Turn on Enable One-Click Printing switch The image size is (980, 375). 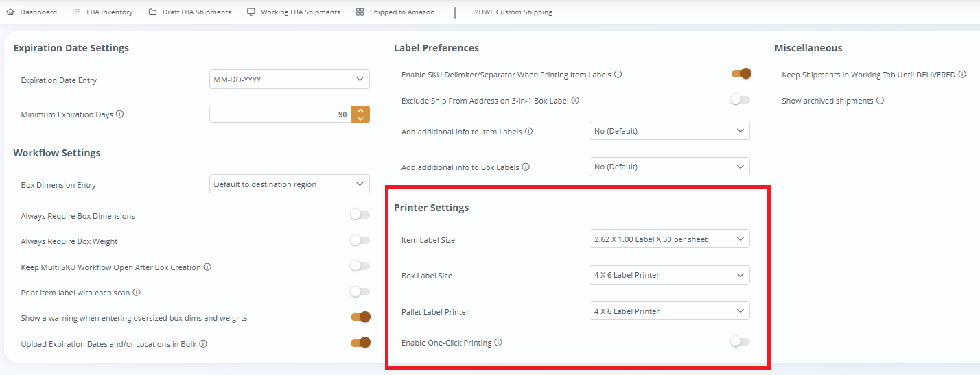click(x=740, y=341)
